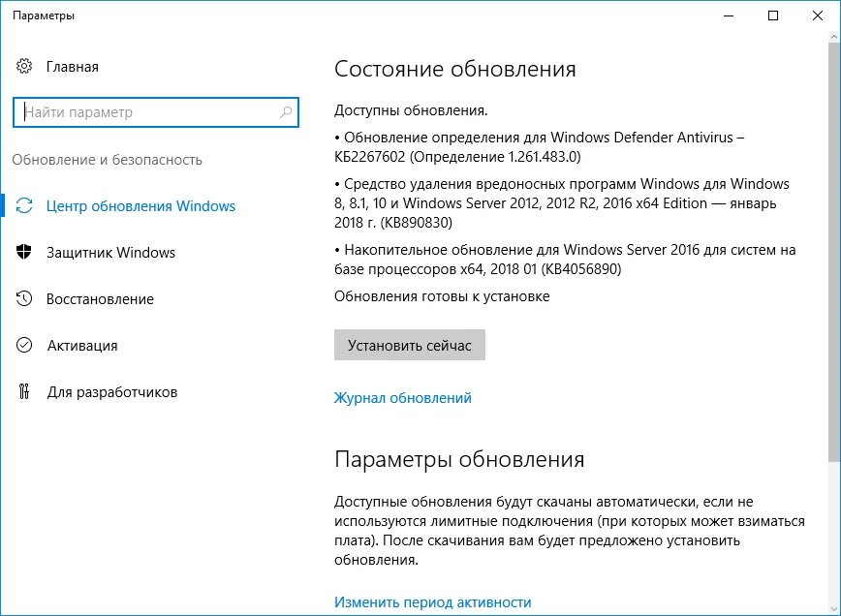This screenshot has width=841, height=616.
Task: Focus the Найти параметр search field
Action: coord(156,112)
